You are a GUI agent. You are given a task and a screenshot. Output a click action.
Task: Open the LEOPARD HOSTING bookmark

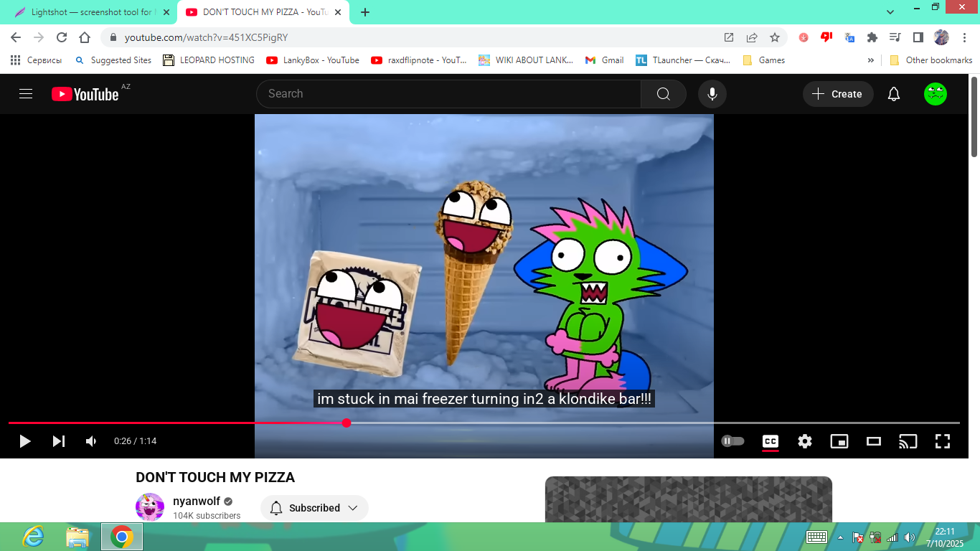[x=209, y=60]
